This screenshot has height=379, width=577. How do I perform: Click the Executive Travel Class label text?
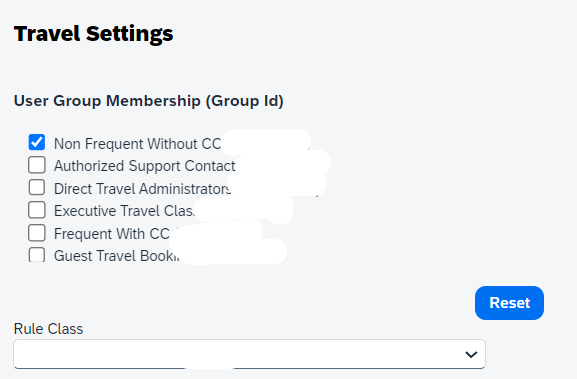pyautogui.click(x=124, y=211)
